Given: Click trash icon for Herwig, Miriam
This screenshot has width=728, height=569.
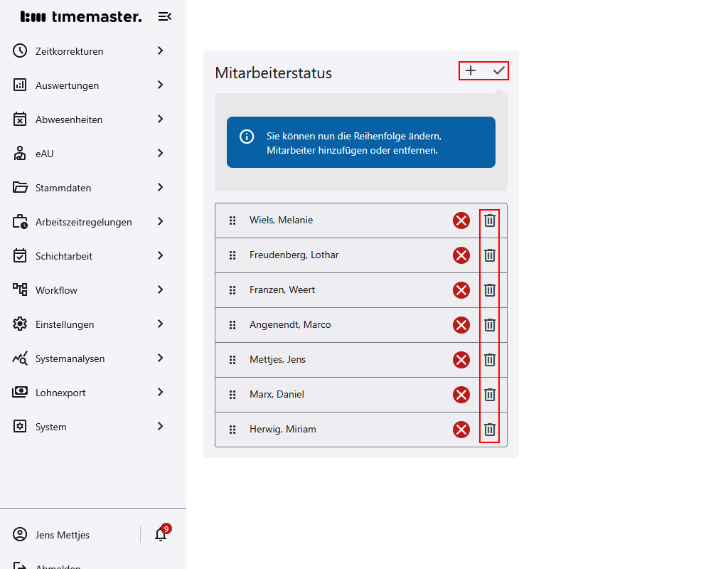Looking at the screenshot, I should pyautogui.click(x=490, y=430).
